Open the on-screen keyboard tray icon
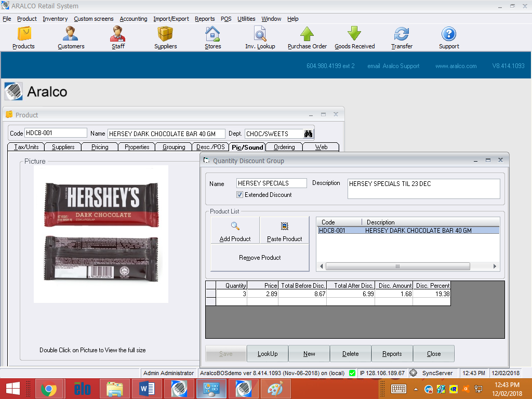The height and width of the screenshot is (399, 532). [x=398, y=389]
